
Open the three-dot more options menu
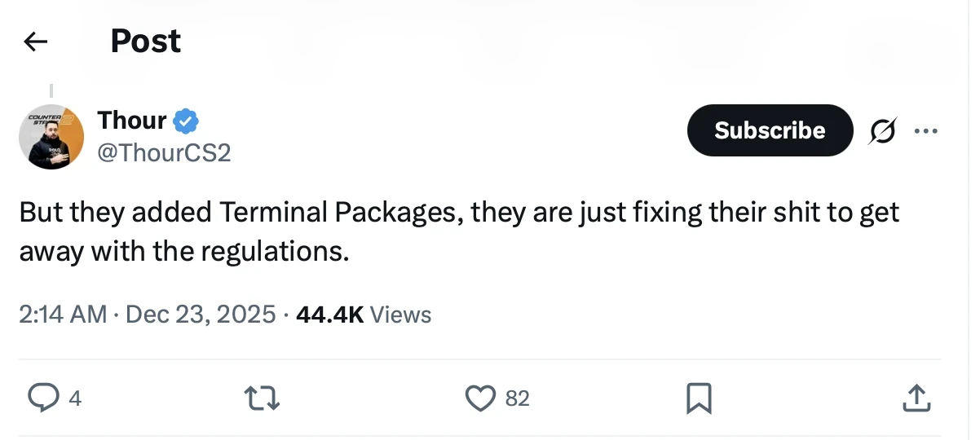tap(926, 130)
